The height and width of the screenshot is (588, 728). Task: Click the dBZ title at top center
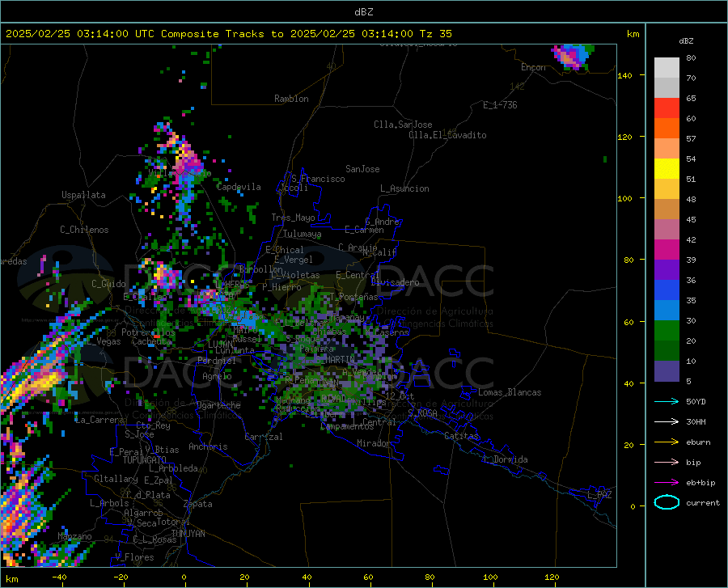(363, 12)
